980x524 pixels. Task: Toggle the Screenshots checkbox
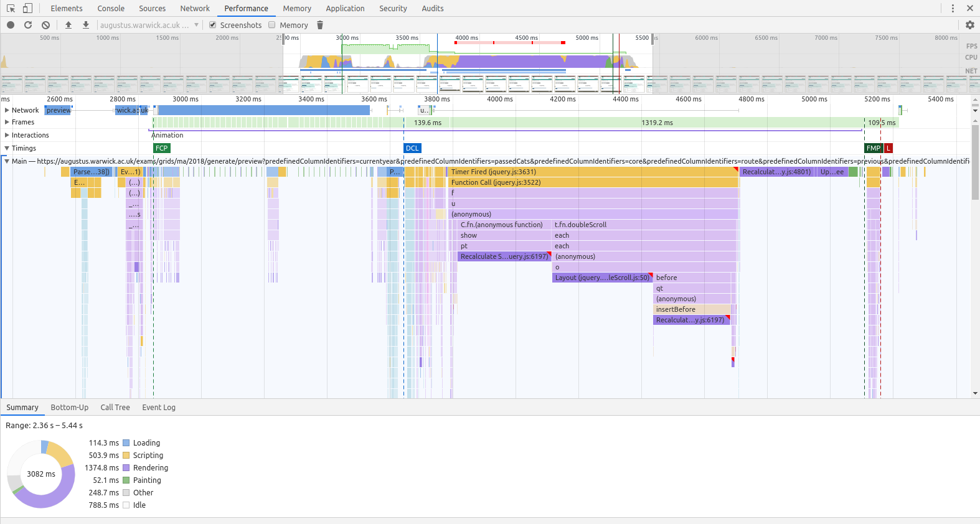[x=213, y=25]
